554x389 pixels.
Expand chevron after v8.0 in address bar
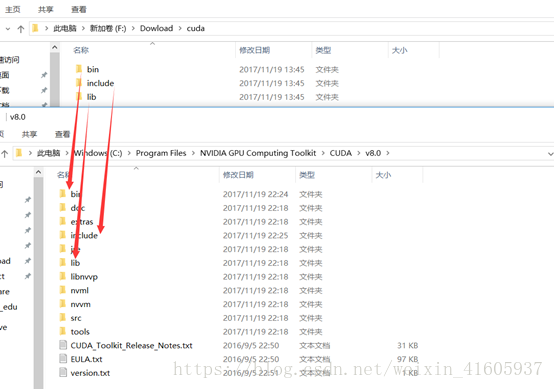(x=388, y=153)
